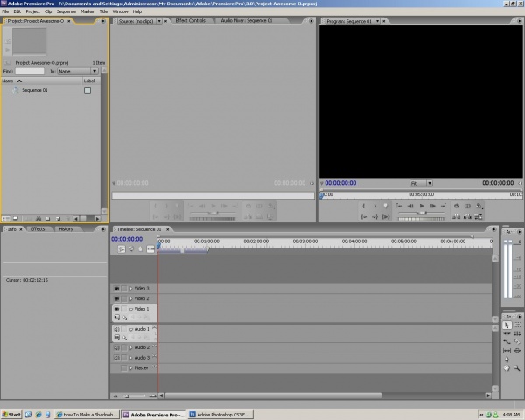Screen dimensions: 525x420
Task: Toggle Video 2 track visibility eye
Action: [115, 298]
